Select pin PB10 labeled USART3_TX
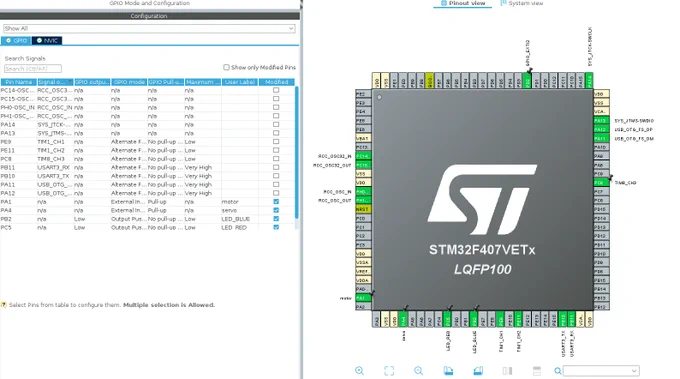This screenshot has height=379, width=680. 562,320
